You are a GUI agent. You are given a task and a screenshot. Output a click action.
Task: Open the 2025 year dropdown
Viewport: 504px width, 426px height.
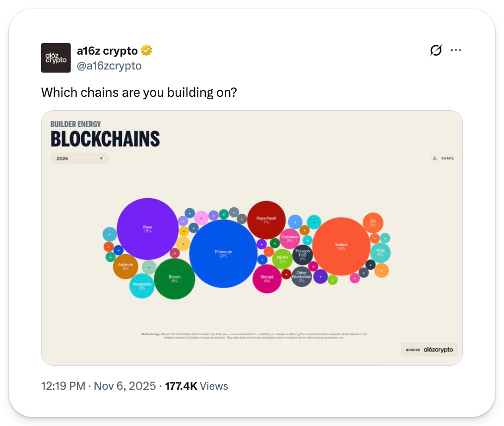(x=79, y=158)
